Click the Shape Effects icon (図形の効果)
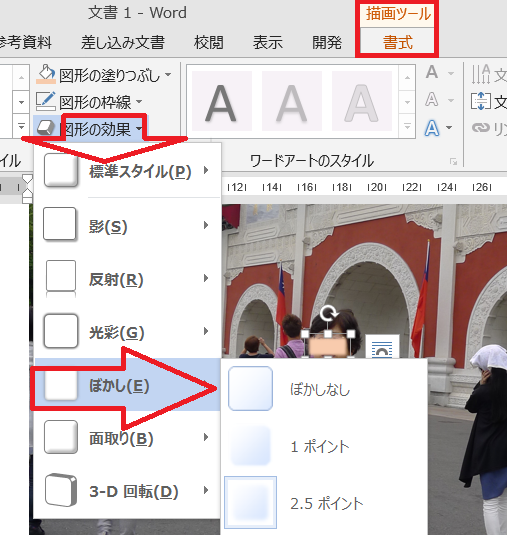This screenshot has height=535, width=507. pos(46,128)
